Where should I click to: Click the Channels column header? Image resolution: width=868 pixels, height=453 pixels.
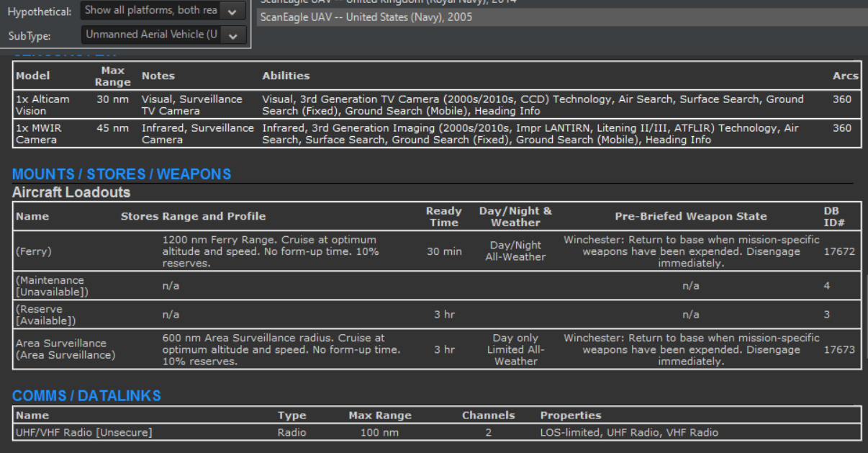coord(488,416)
